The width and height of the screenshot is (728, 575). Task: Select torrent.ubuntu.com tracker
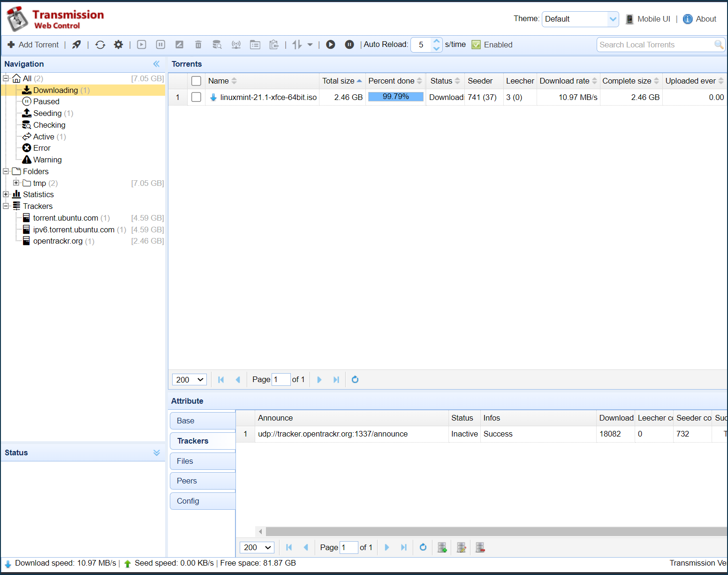66,218
